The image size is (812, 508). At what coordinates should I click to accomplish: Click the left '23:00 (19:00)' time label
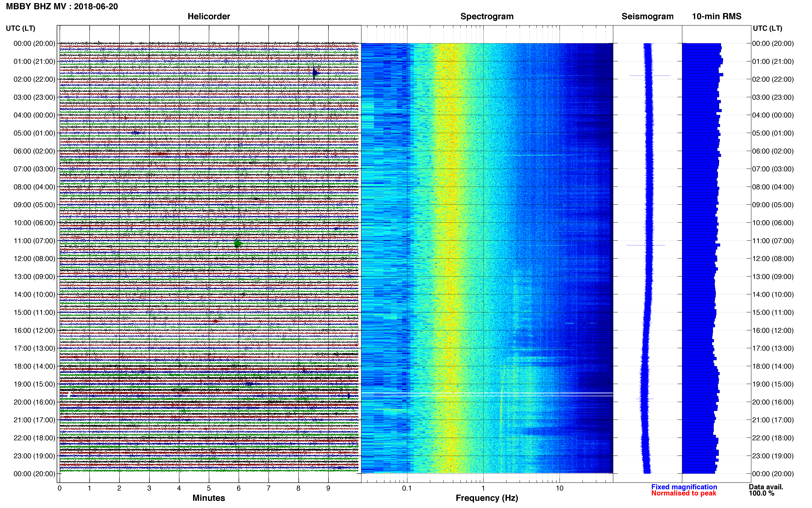point(34,456)
